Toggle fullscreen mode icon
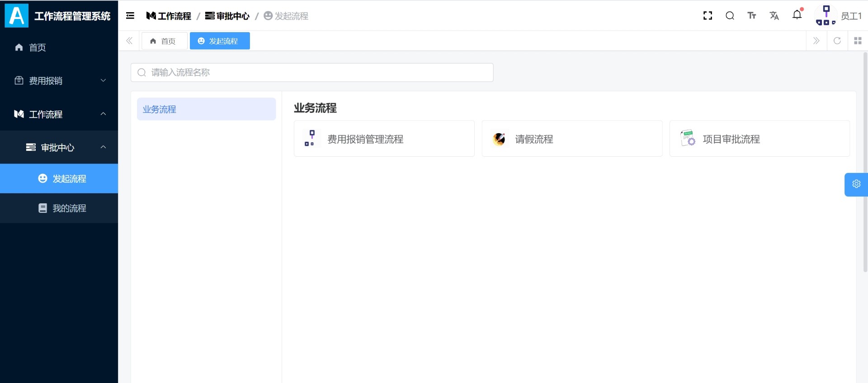868x383 pixels. [x=708, y=16]
